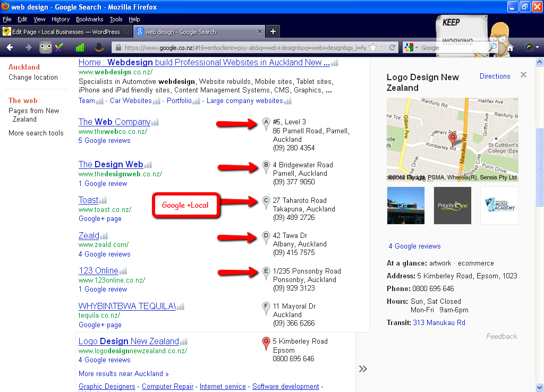Click map pin A for The Web Company
The image size is (544, 392).
point(266,124)
